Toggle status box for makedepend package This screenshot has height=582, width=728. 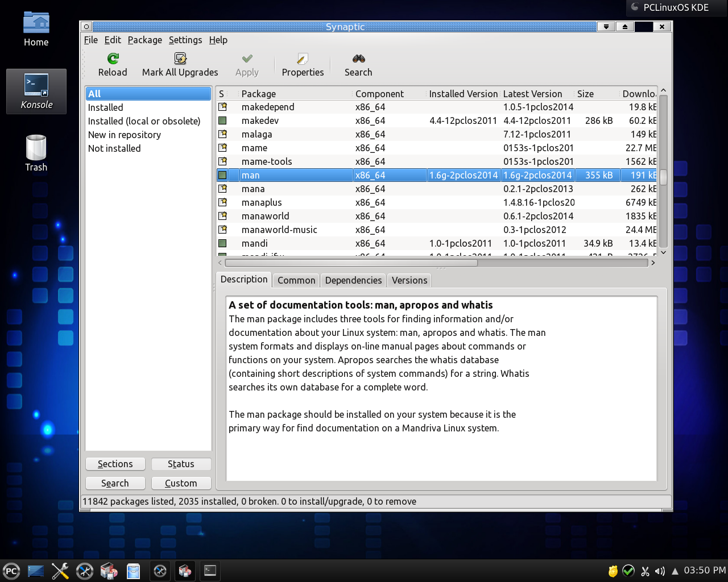pyautogui.click(x=222, y=107)
